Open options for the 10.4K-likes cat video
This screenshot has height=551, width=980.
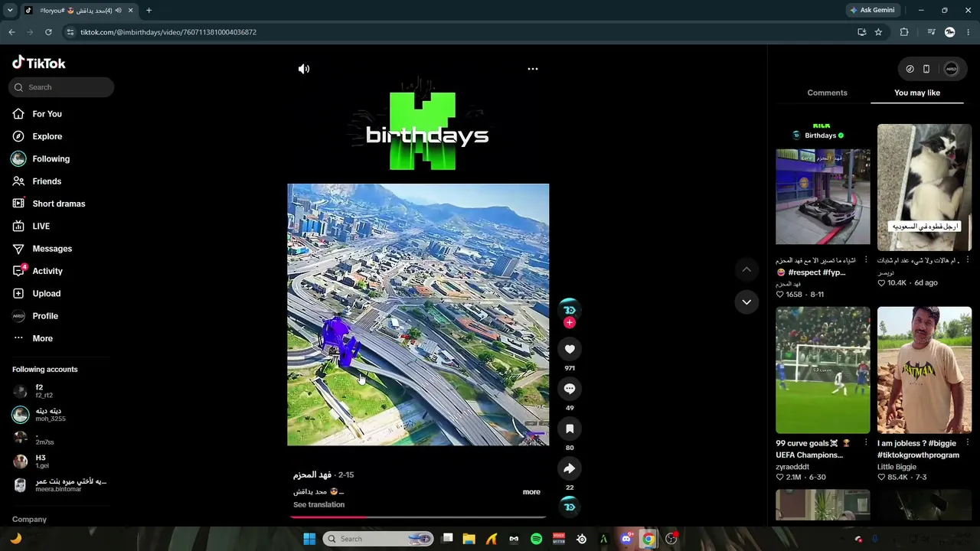click(967, 260)
